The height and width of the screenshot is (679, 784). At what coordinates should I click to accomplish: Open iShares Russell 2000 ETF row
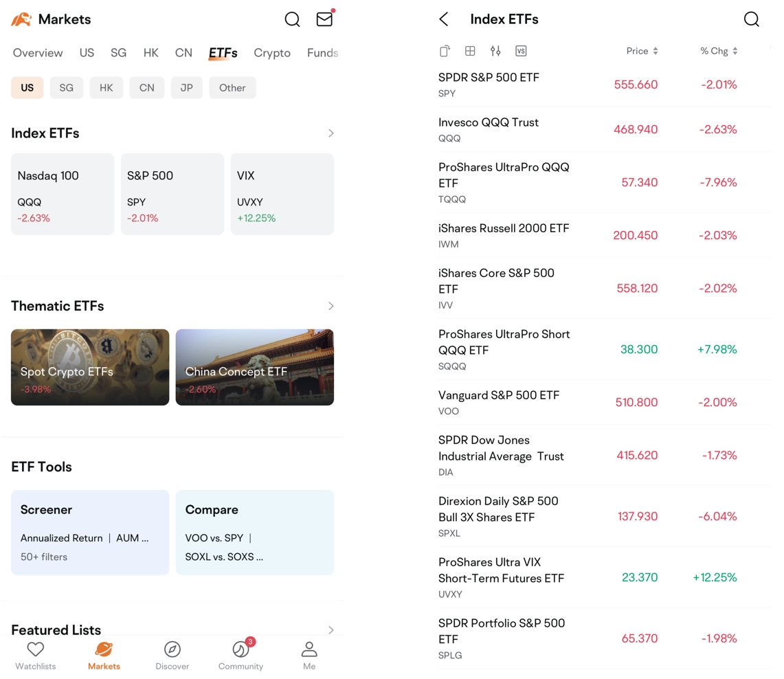tap(604, 236)
